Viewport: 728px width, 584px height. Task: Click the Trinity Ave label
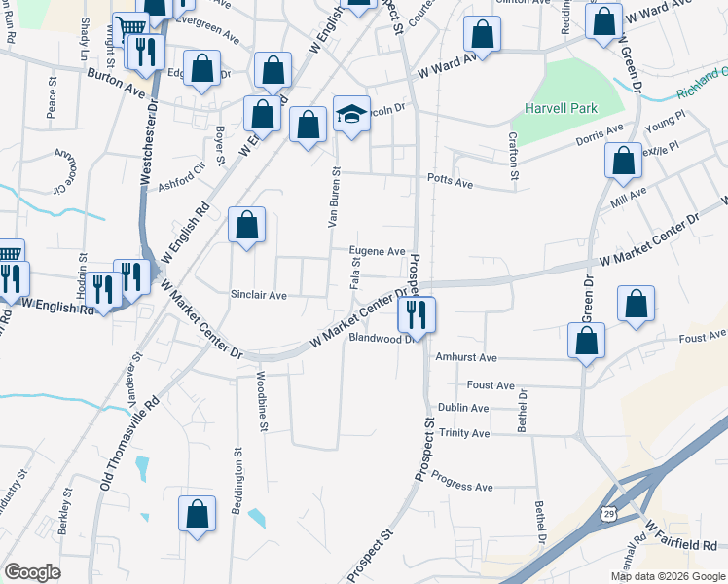click(x=464, y=433)
